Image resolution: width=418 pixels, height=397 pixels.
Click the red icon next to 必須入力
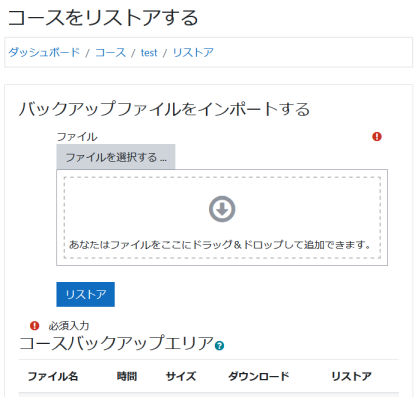(x=35, y=325)
